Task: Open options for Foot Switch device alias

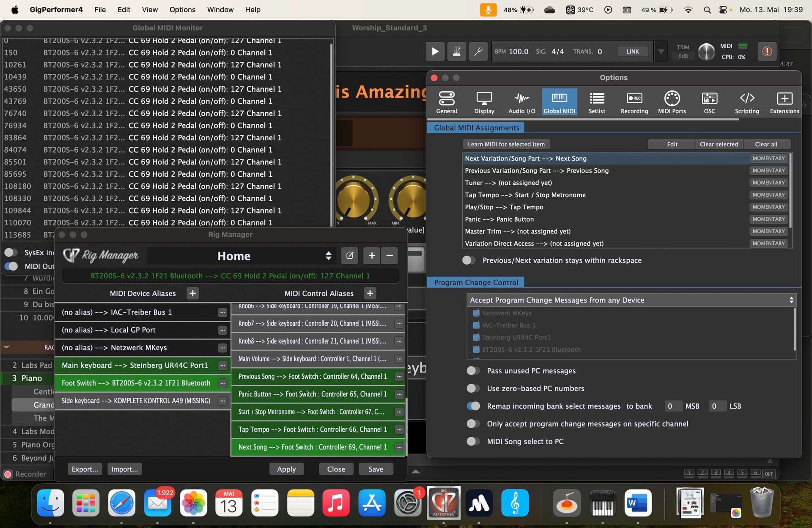Action: (x=222, y=383)
